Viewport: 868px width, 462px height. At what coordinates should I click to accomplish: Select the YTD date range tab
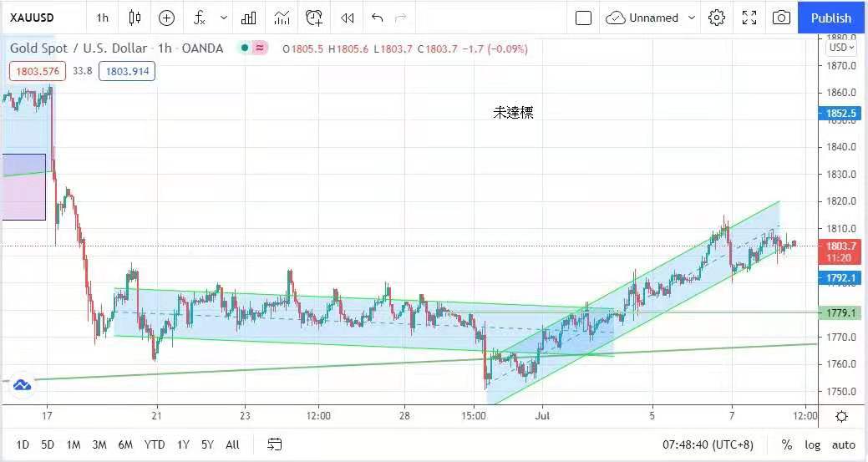tap(154, 444)
